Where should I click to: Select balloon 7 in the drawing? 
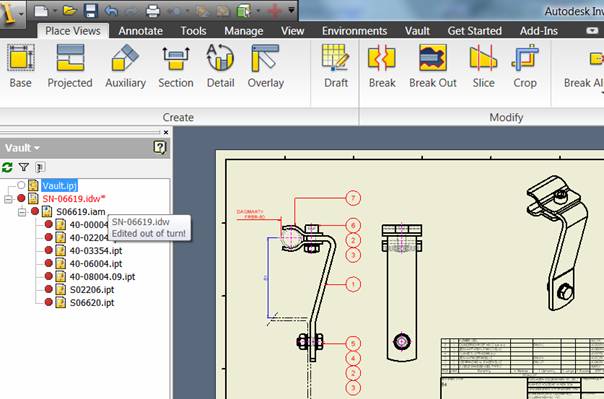tap(353, 198)
